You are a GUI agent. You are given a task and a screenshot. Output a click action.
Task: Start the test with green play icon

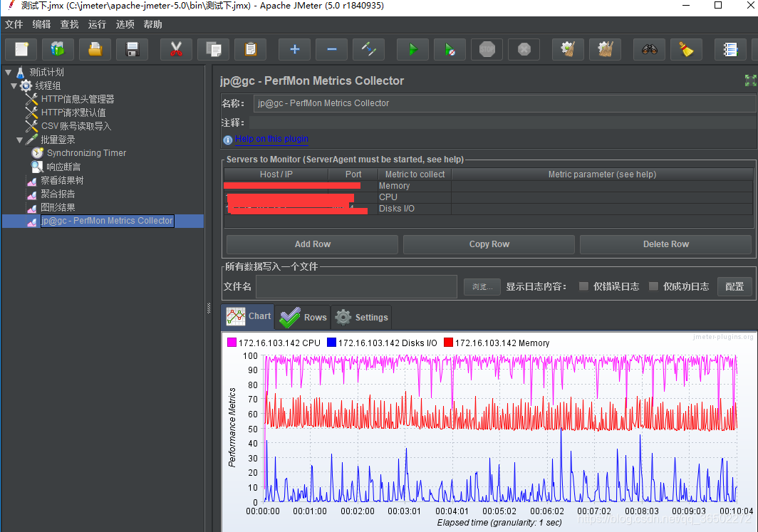[413, 49]
